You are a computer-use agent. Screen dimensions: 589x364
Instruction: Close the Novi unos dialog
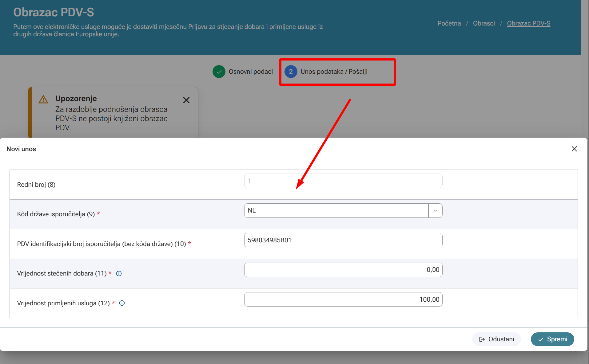click(574, 149)
